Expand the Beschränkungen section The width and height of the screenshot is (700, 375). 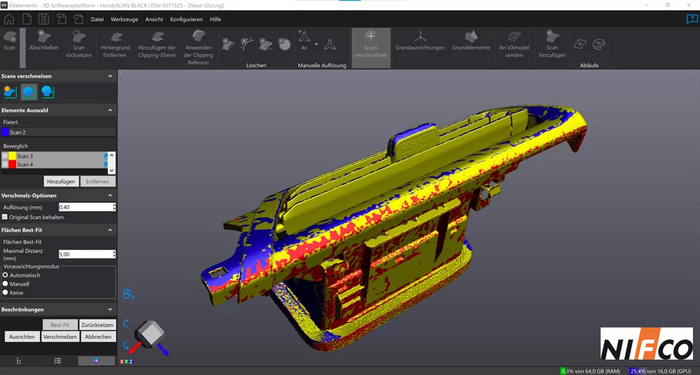click(x=110, y=309)
